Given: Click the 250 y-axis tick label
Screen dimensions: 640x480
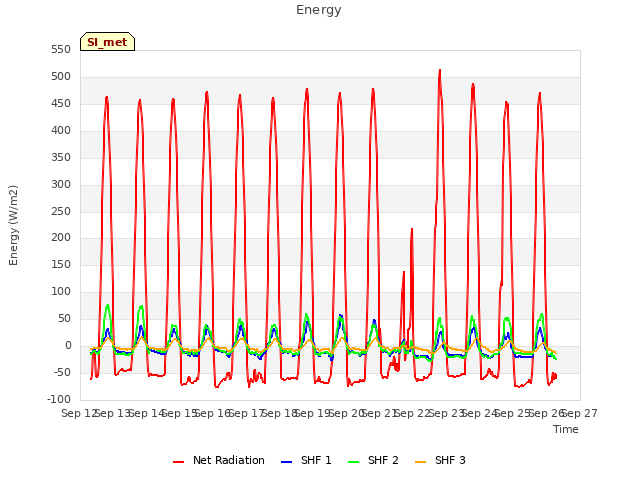Looking at the screenshot, I should [61, 211].
